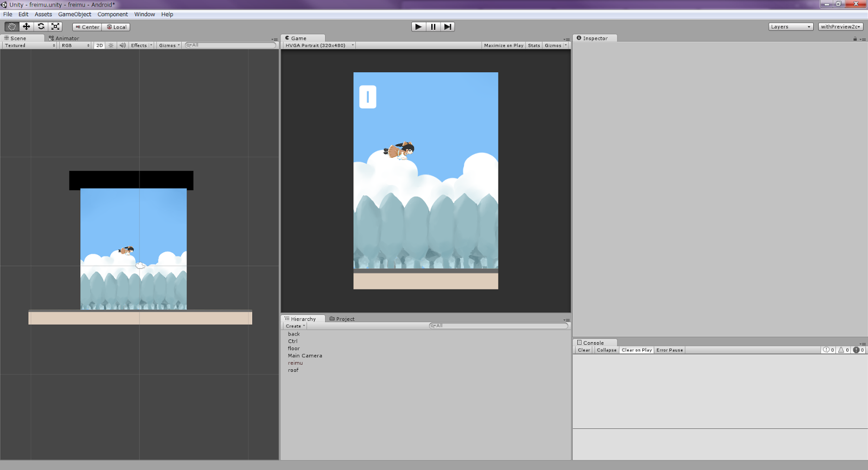
Task: Open the GameObject menu
Action: pos(75,14)
